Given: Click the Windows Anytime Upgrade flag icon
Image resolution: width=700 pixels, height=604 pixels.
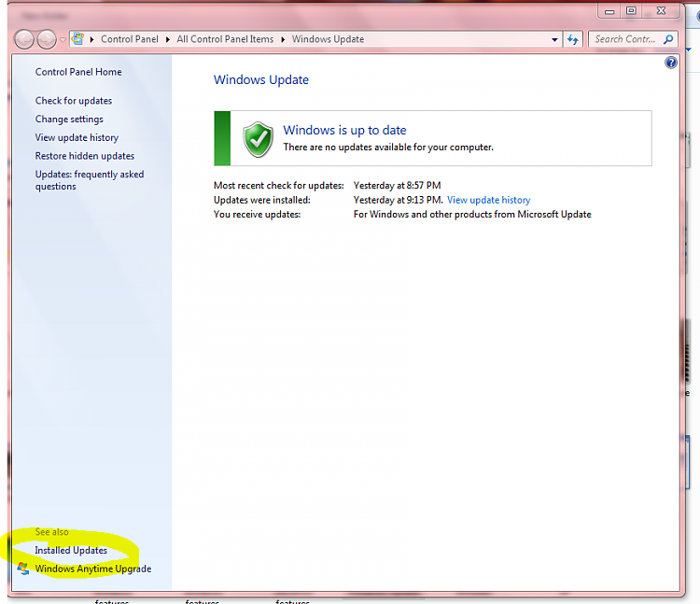Looking at the screenshot, I should (23, 569).
